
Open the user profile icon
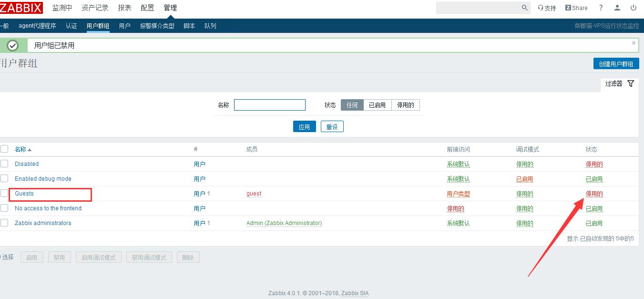(617, 8)
